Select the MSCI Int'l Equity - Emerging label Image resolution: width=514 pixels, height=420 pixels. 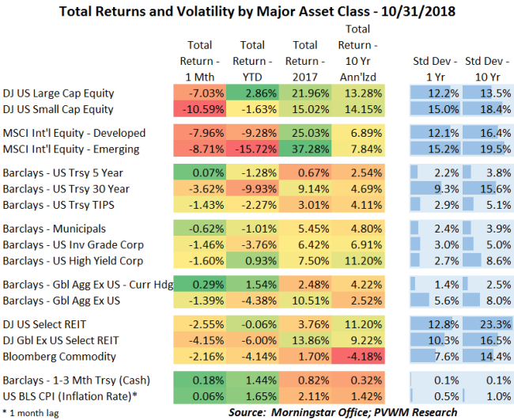71,149
